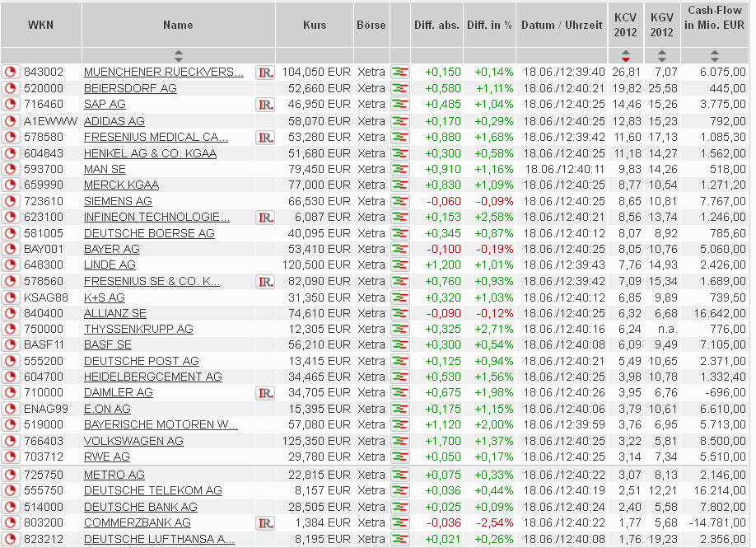Click the red clock icon for SAP AG
The height and width of the screenshot is (548, 756).
[10, 104]
